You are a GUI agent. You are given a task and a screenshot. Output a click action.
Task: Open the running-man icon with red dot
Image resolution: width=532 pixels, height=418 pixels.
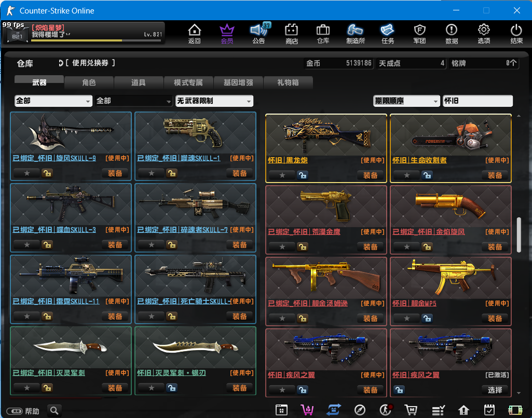386,410
